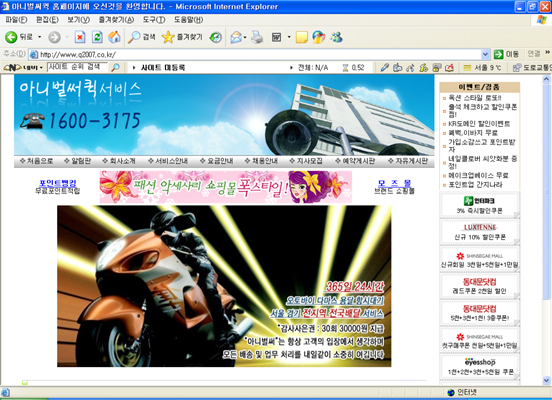The height and width of the screenshot is (400, 552).
Task: Open the KR도메인 할인이벤트 link
Action: (x=479, y=124)
